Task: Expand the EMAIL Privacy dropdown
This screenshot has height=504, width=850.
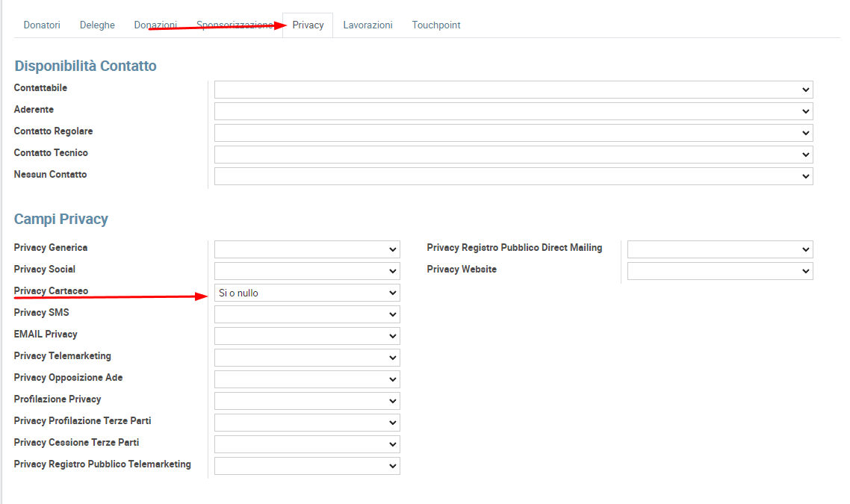Action: (307, 336)
